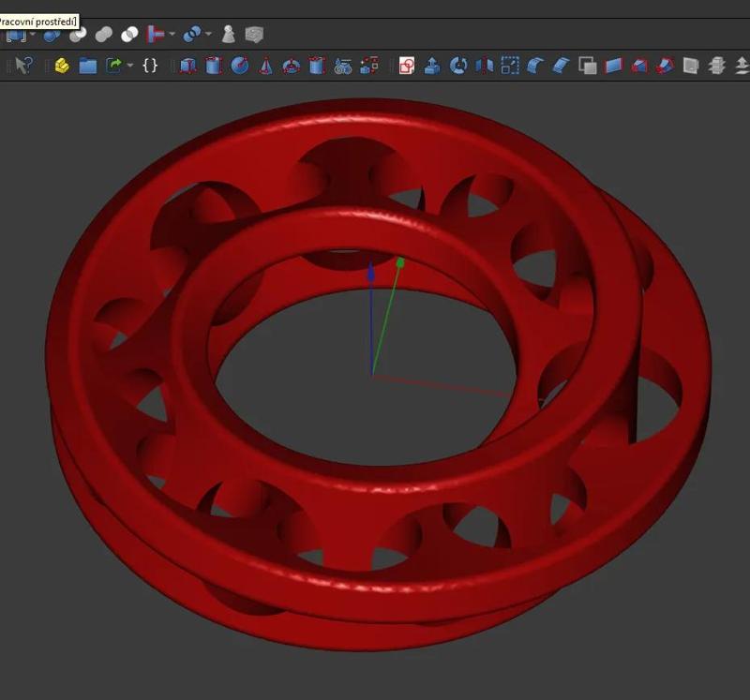
Task: Click the Split objects icon
Action: [x=192, y=35]
